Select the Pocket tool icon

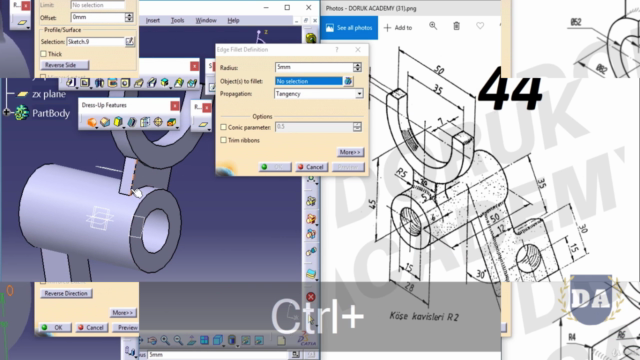(x=85, y=83)
